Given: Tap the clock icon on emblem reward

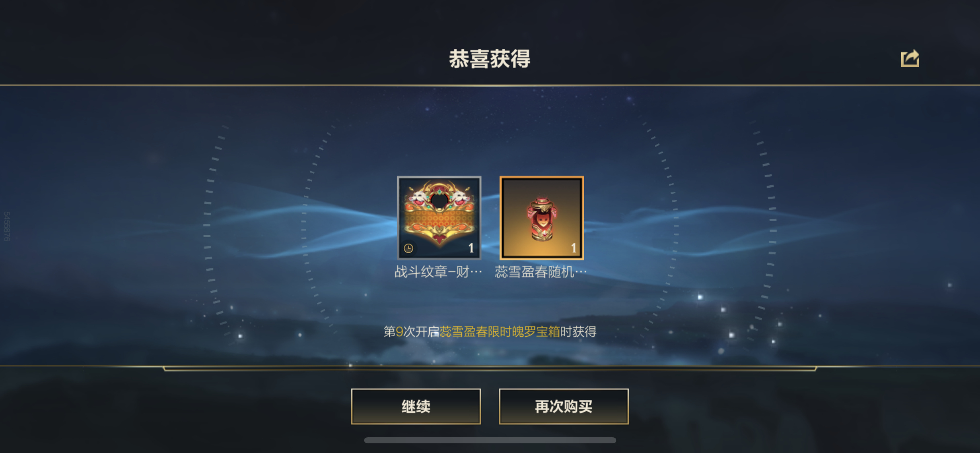Looking at the screenshot, I should tap(408, 248).
